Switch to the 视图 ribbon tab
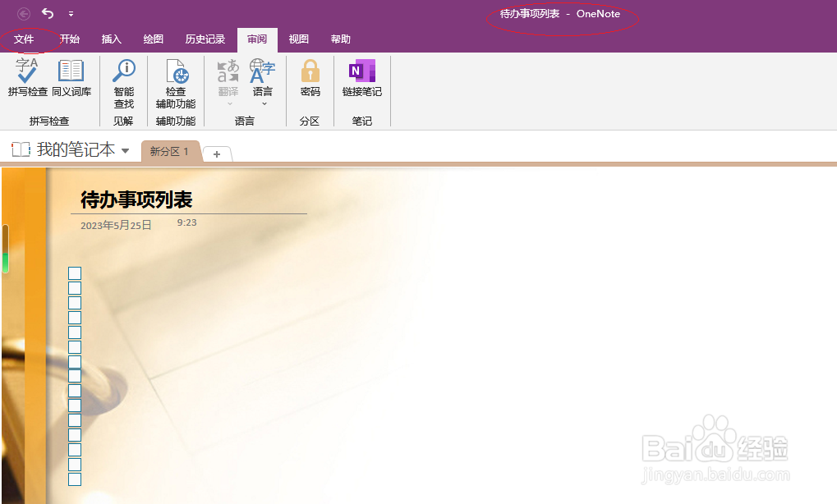 click(298, 39)
